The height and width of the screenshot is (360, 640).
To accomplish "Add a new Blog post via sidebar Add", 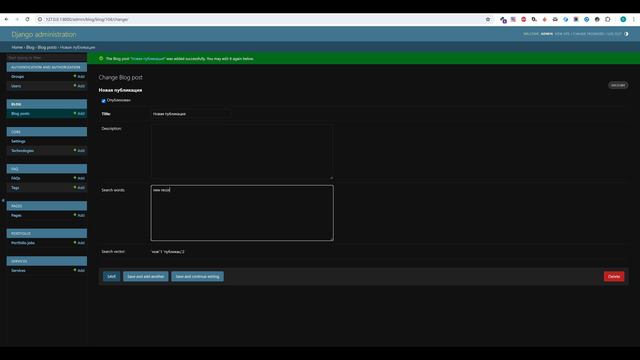I will pyautogui.click(x=80, y=113).
